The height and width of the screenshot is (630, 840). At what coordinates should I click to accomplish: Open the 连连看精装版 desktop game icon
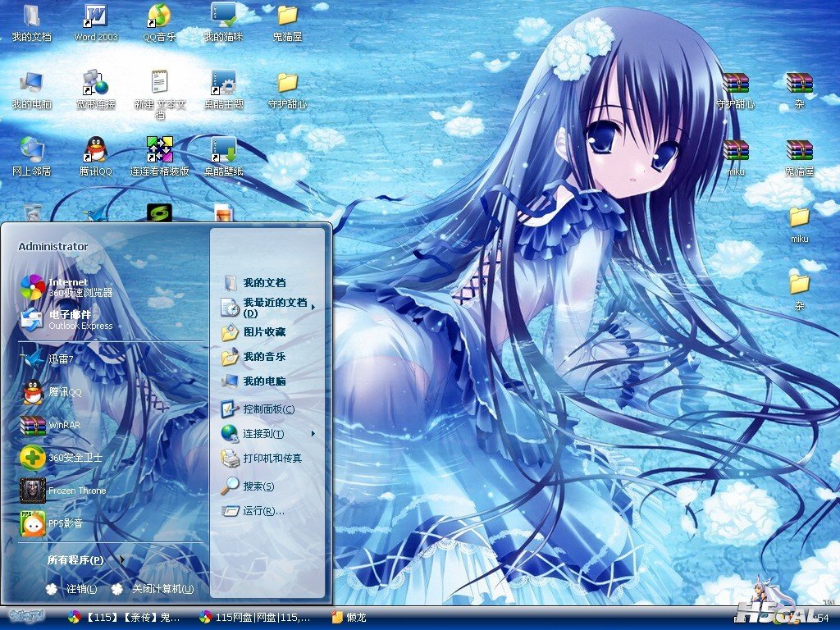point(159,156)
